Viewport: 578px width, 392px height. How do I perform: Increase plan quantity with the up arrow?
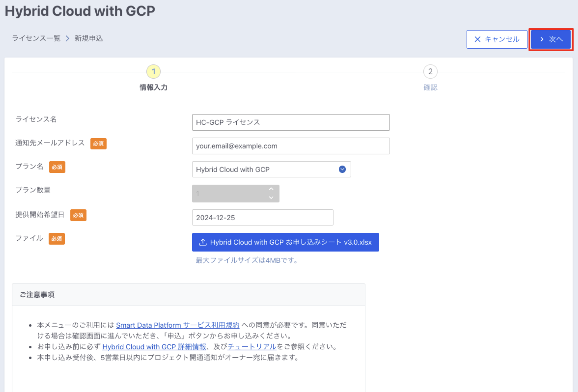(x=271, y=189)
